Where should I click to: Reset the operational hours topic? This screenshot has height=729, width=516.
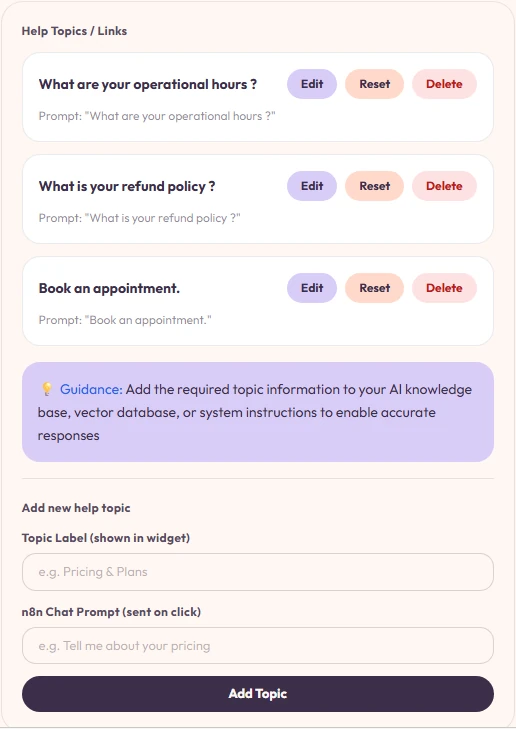click(x=374, y=84)
